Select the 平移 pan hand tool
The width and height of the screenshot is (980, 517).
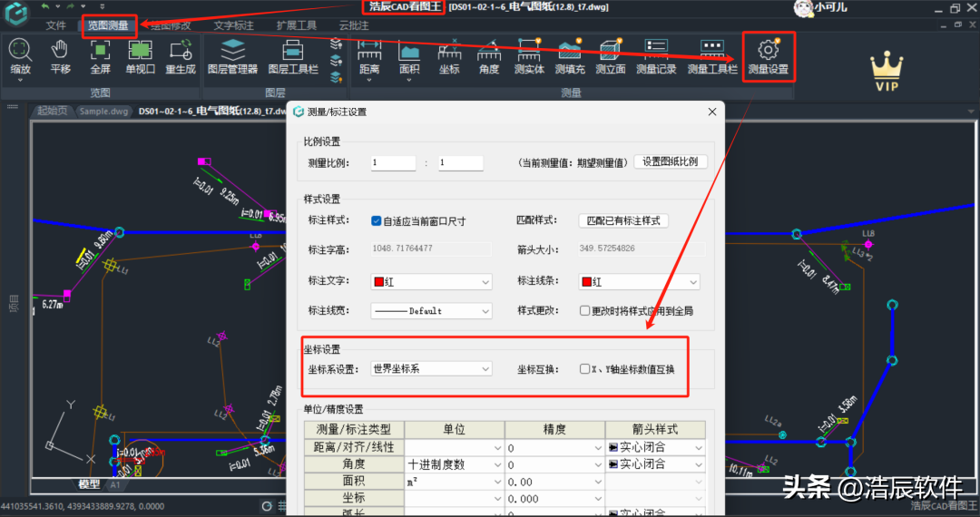60,56
